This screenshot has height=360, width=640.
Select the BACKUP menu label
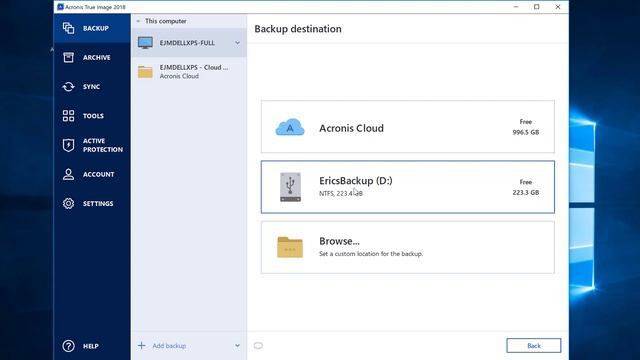(x=96, y=28)
